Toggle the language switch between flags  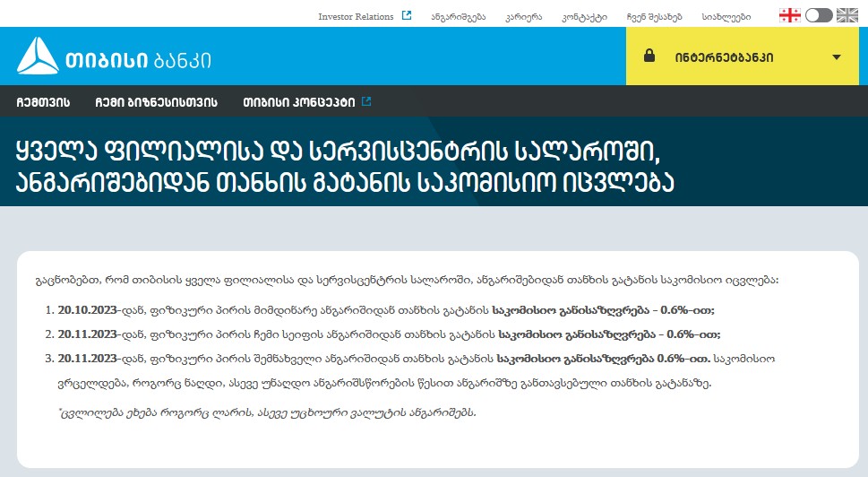coord(819,15)
